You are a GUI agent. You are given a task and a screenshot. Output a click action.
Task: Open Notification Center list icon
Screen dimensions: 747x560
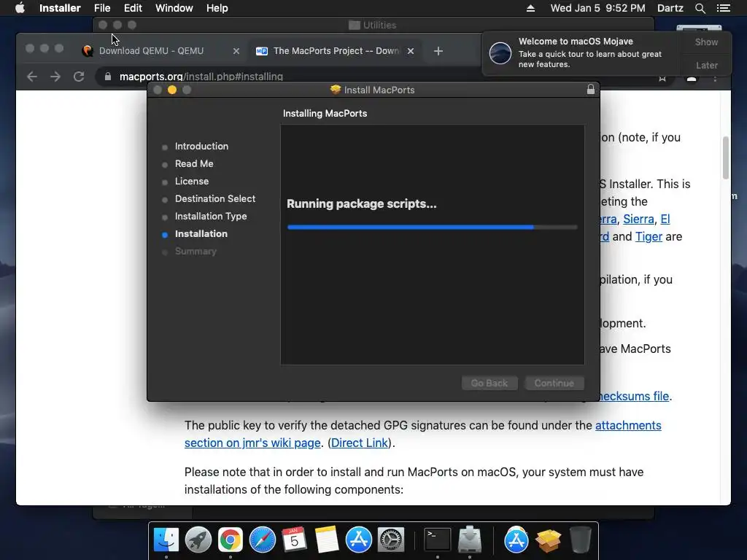click(x=723, y=8)
